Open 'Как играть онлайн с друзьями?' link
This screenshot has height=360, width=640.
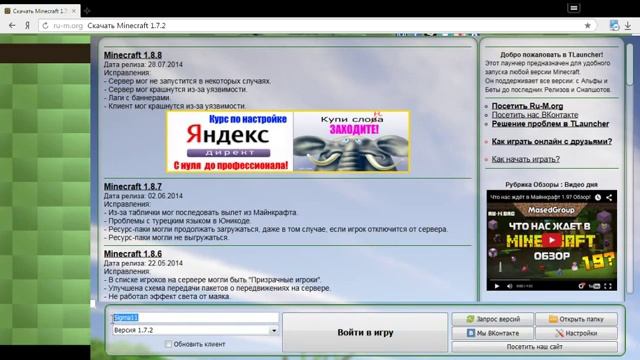click(551, 142)
